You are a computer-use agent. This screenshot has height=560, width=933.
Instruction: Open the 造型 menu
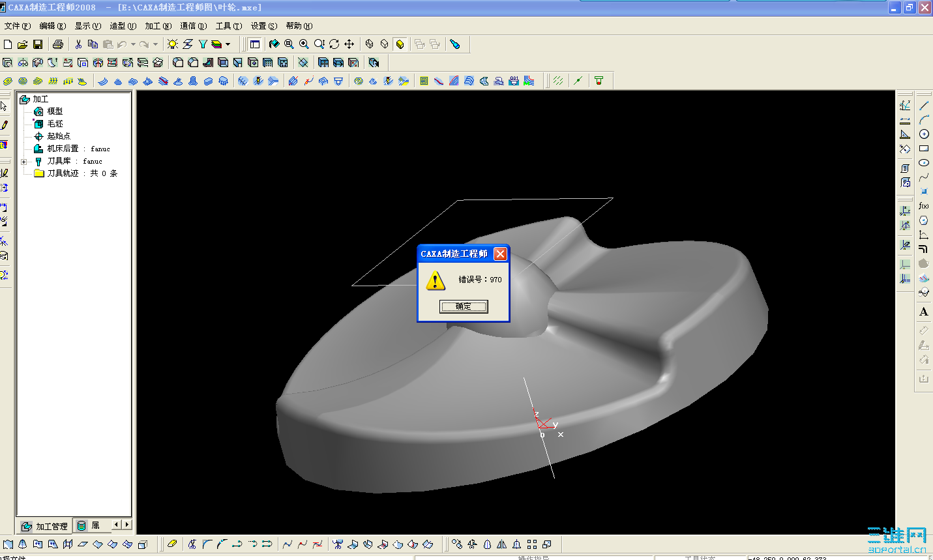coord(123,26)
